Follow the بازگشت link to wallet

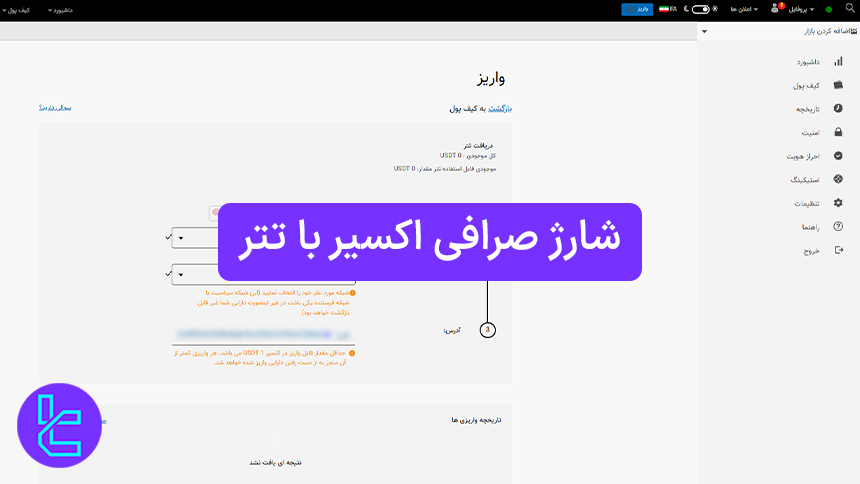500,109
